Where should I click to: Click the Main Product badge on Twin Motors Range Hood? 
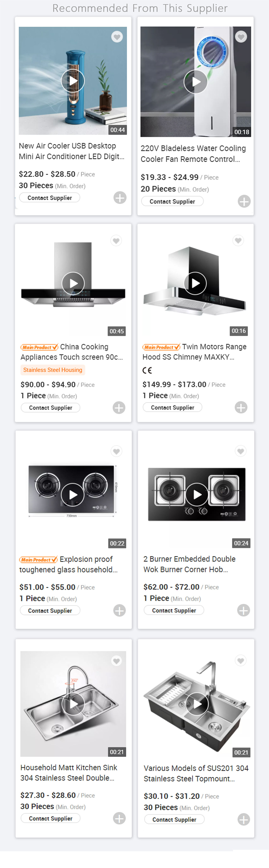pyautogui.click(x=161, y=347)
